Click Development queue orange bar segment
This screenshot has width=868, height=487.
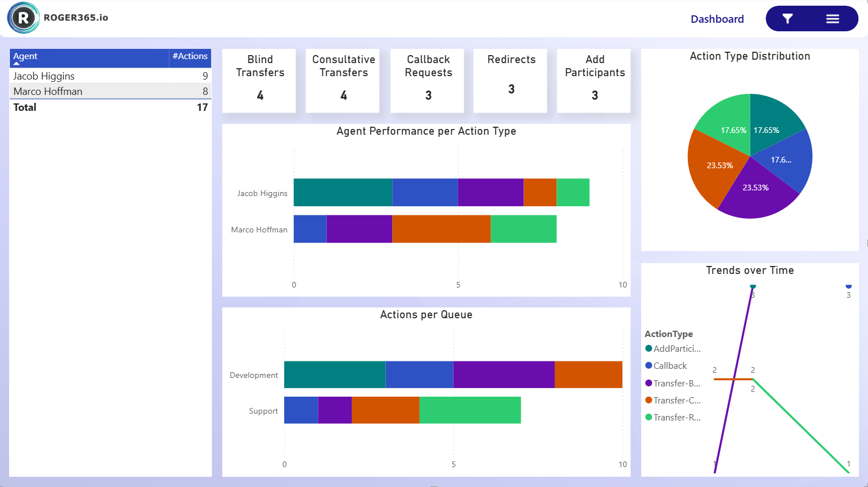coord(588,374)
